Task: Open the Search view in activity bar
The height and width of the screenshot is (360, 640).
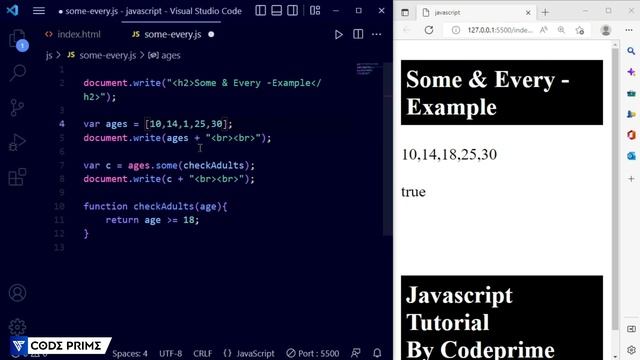Action: click(x=18, y=73)
